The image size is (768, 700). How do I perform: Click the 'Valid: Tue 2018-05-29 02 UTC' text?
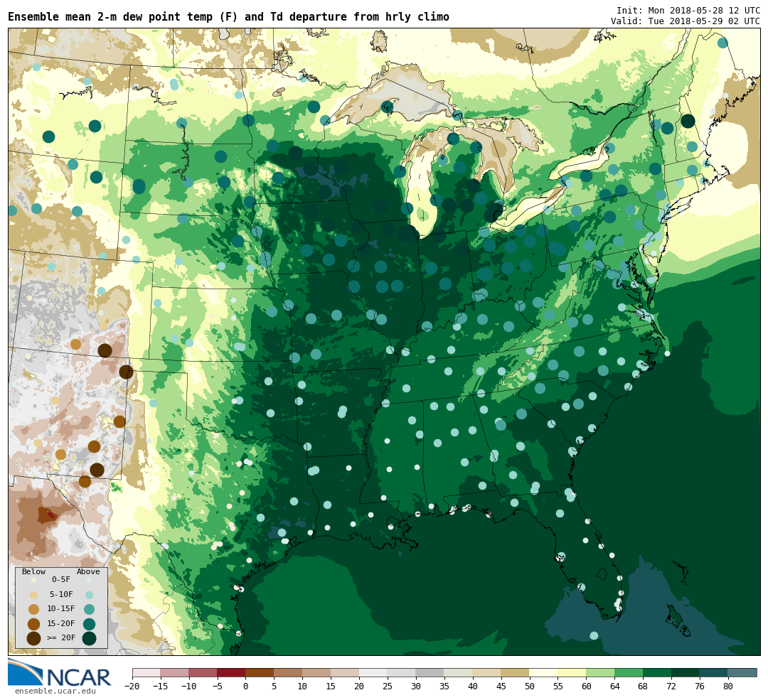click(686, 21)
